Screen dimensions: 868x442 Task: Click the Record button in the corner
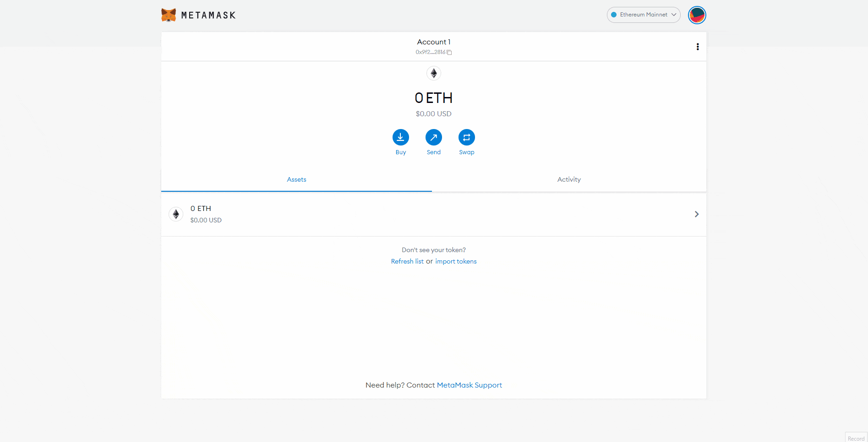pos(856,437)
